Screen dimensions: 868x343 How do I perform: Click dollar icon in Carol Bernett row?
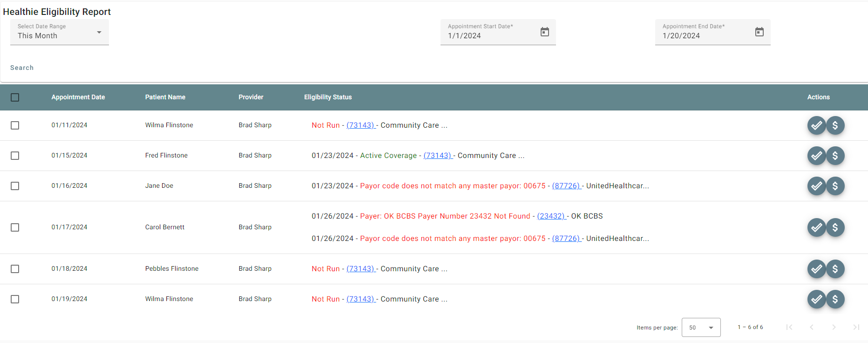[835, 227]
